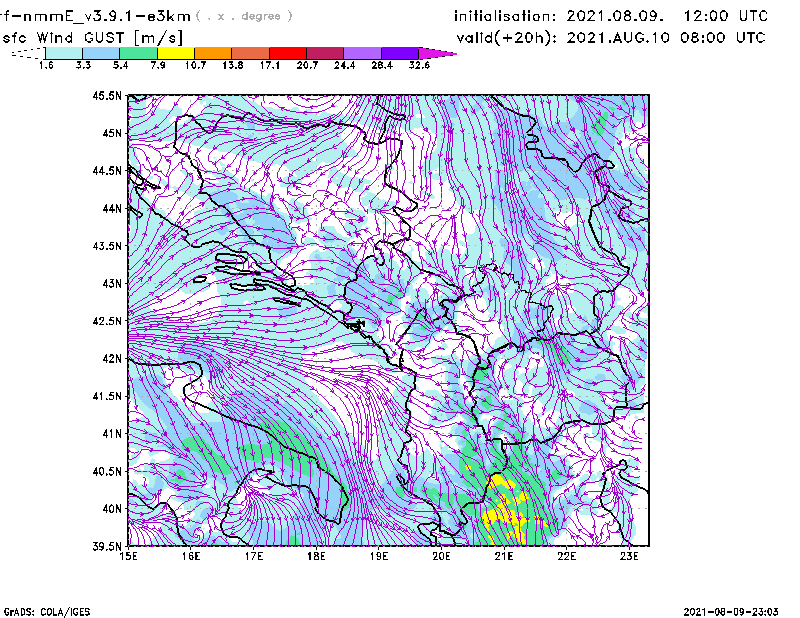Click the 39.5N latitude label
Viewport: 800px width, 618px height.
coord(107,547)
